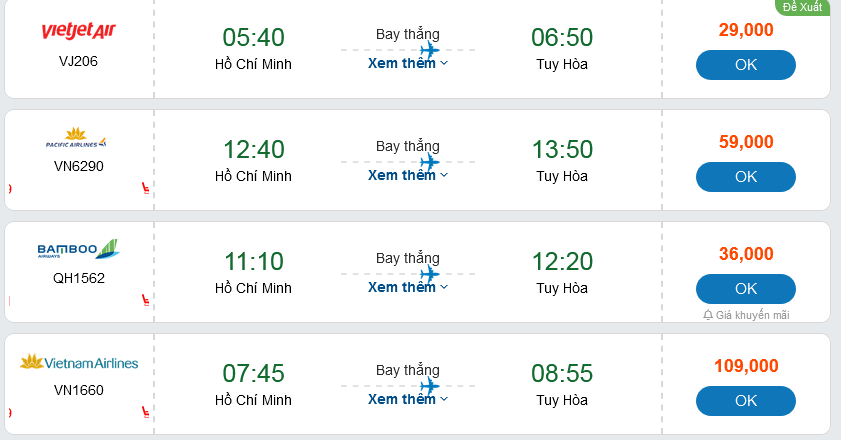Click the red seat icon on the VN6290 row
The image size is (842, 440).
pos(145,187)
